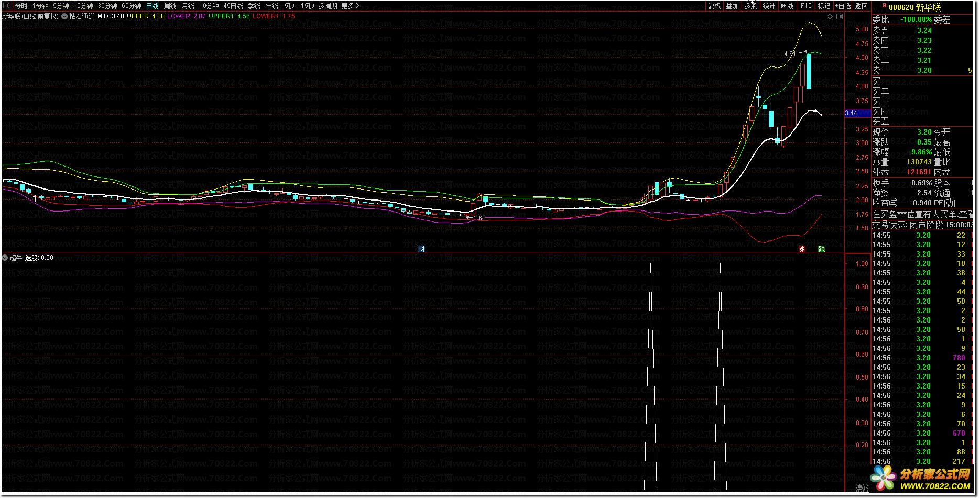Select the 季线 quarterly period tab

coord(254,6)
